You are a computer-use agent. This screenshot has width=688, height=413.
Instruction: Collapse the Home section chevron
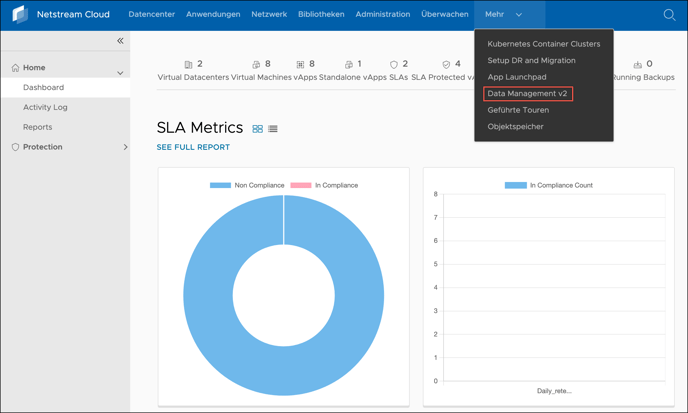120,73
